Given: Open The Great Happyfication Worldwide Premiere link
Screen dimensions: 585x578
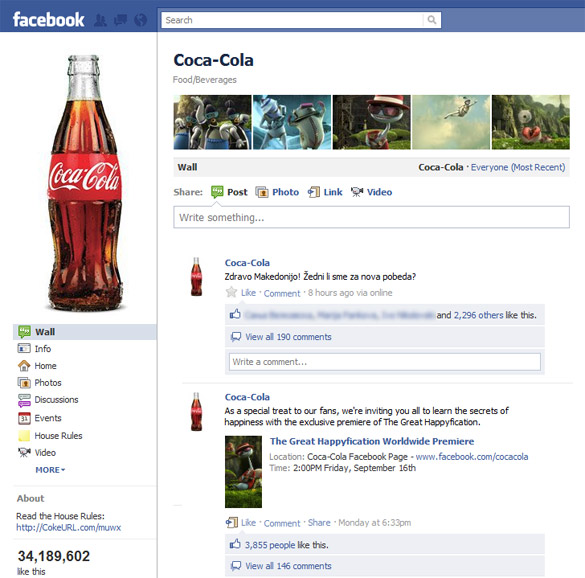Looking at the screenshot, I should point(372,441).
